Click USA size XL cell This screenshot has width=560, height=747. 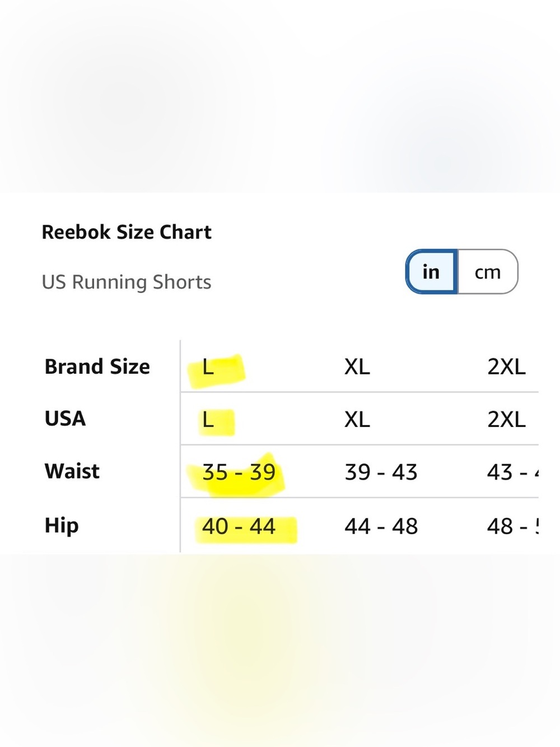tap(357, 419)
